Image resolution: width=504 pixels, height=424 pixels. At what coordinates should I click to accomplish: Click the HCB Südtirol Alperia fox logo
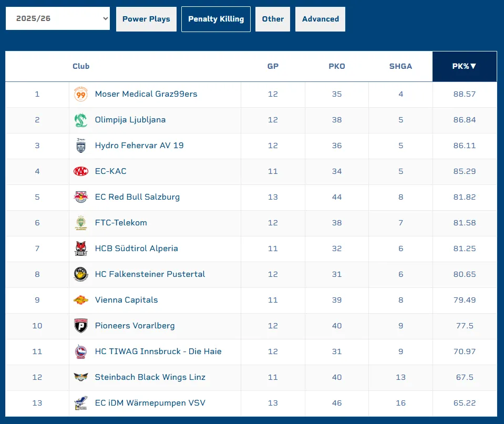click(x=81, y=249)
